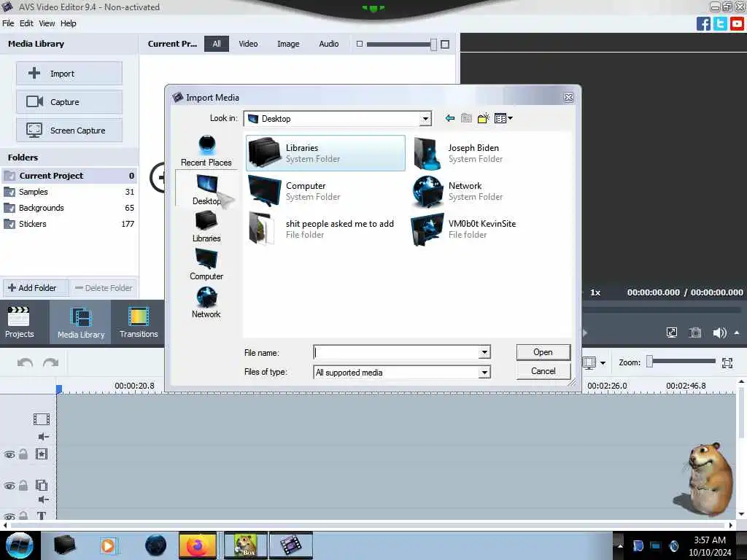Create new folder icon in Import Media
The width and height of the screenshot is (747, 560).
coord(483,118)
